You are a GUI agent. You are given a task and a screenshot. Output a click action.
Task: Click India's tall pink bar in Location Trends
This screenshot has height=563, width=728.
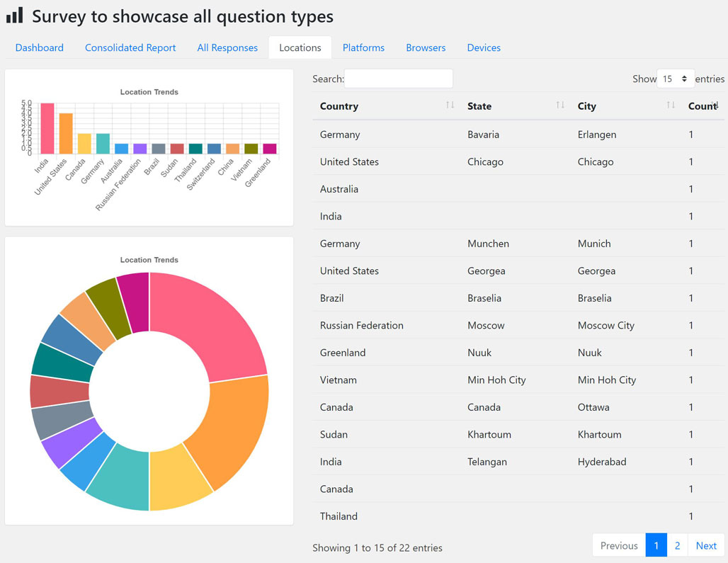click(x=46, y=127)
